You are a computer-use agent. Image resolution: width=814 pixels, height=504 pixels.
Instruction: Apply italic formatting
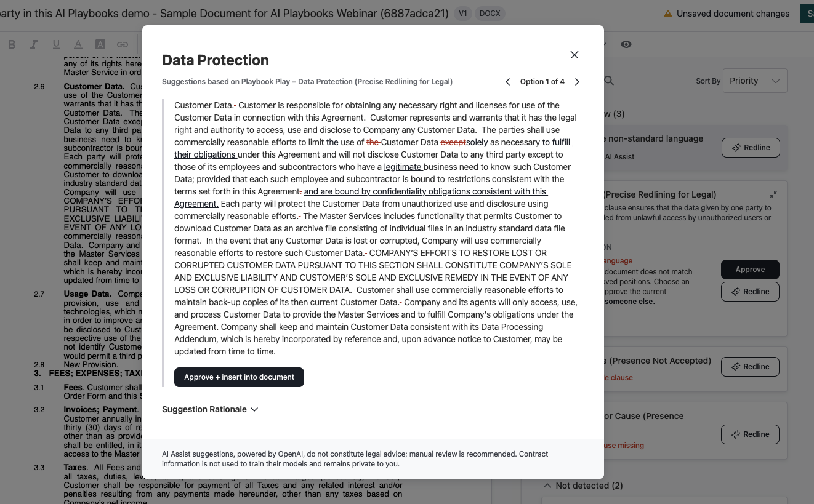[33, 44]
